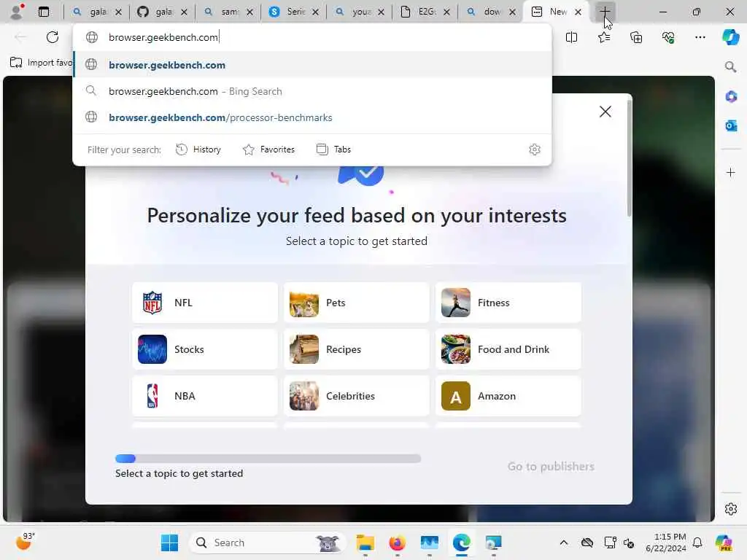Select the NFL topic

(205, 303)
